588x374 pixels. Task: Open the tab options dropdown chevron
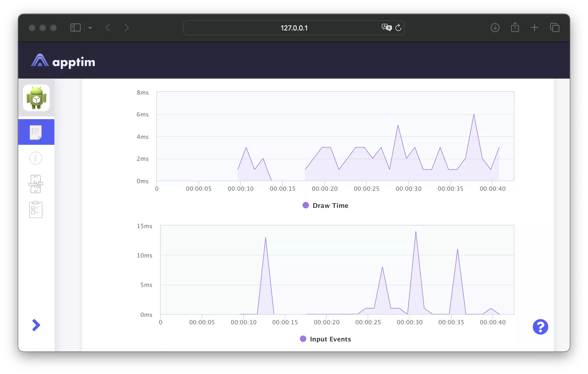[90, 28]
